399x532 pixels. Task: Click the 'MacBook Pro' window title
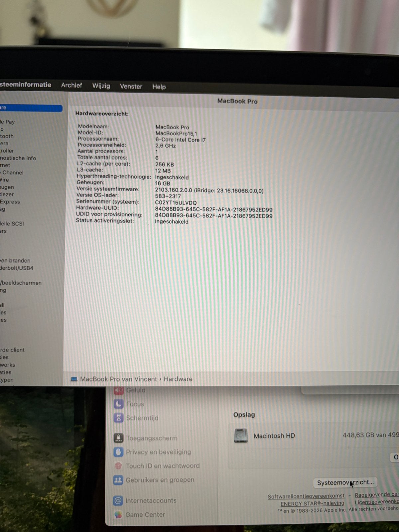(x=237, y=101)
